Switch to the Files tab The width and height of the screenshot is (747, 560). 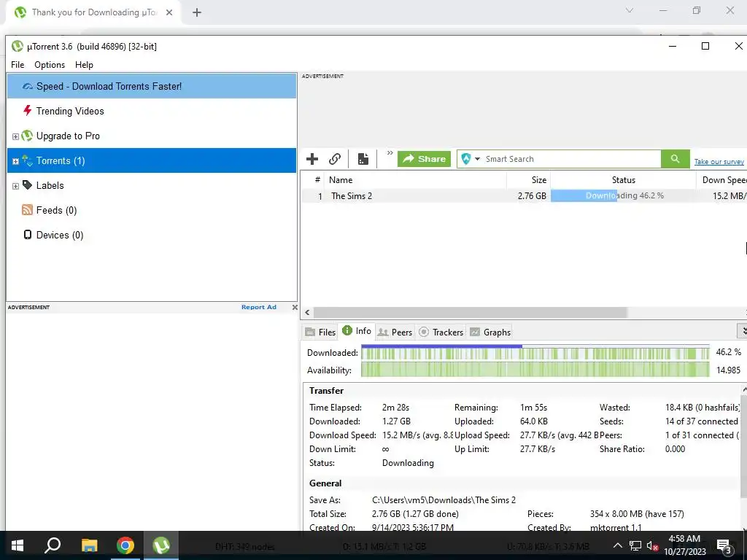[320, 332]
